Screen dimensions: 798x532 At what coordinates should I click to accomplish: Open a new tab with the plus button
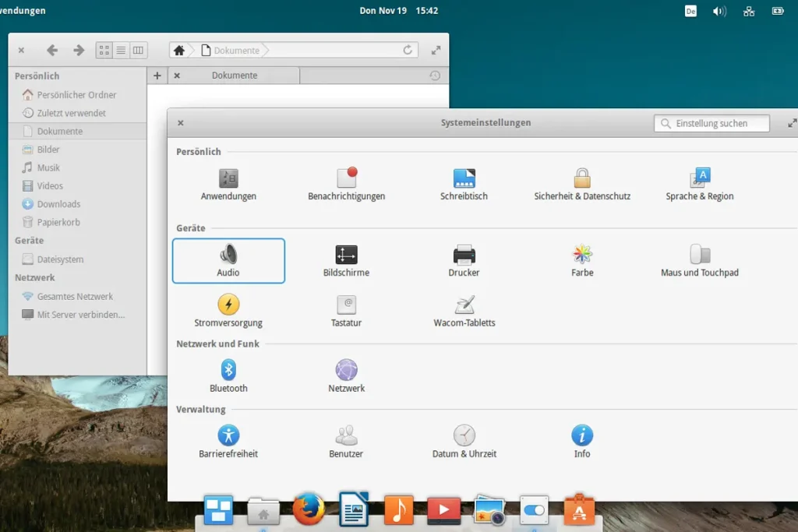[x=157, y=76]
